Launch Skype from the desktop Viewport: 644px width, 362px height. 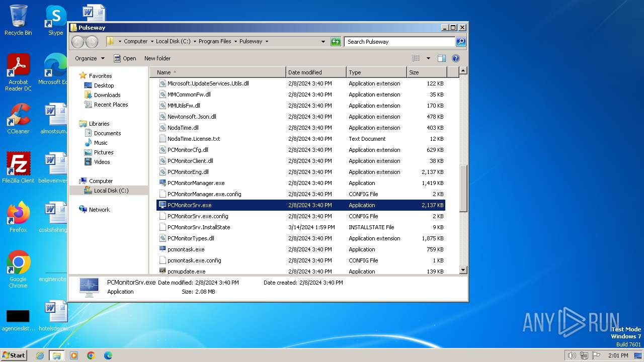point(55,20)
